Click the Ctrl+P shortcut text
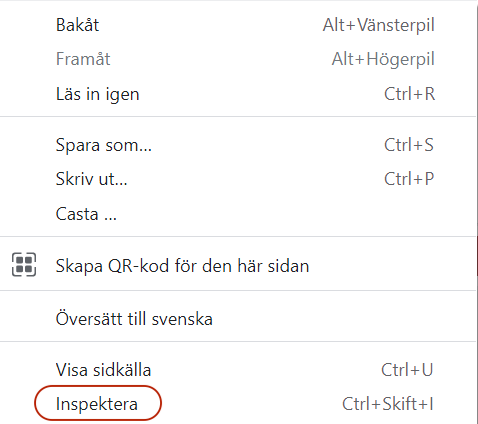 (x=409, y=179)
